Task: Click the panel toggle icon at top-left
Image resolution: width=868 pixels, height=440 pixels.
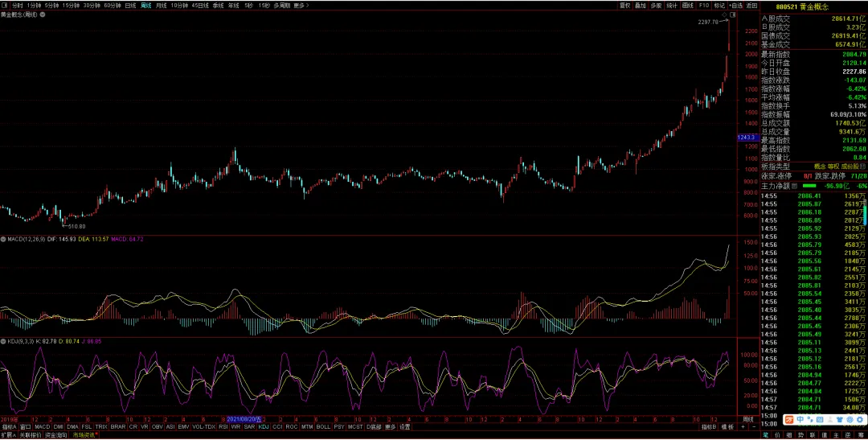Action: pyautogui.click(x=5, y=5)
